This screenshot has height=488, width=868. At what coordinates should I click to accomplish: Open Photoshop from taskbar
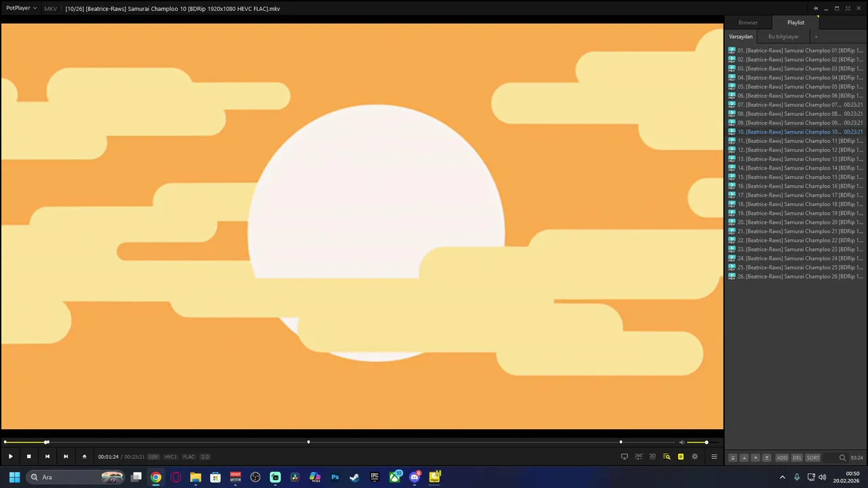pyautogui.click(x=335, y=477)
